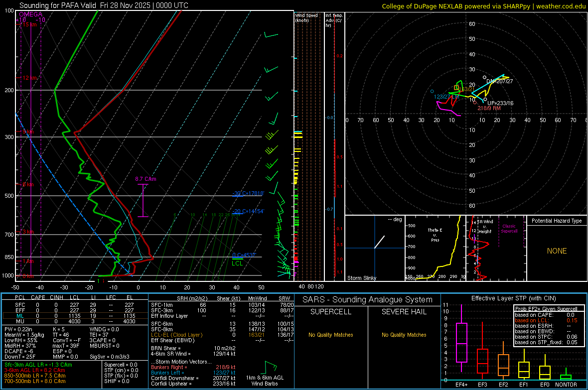
Task: Click the 700-500mb LR value
Action: click(x=34, y=381)
